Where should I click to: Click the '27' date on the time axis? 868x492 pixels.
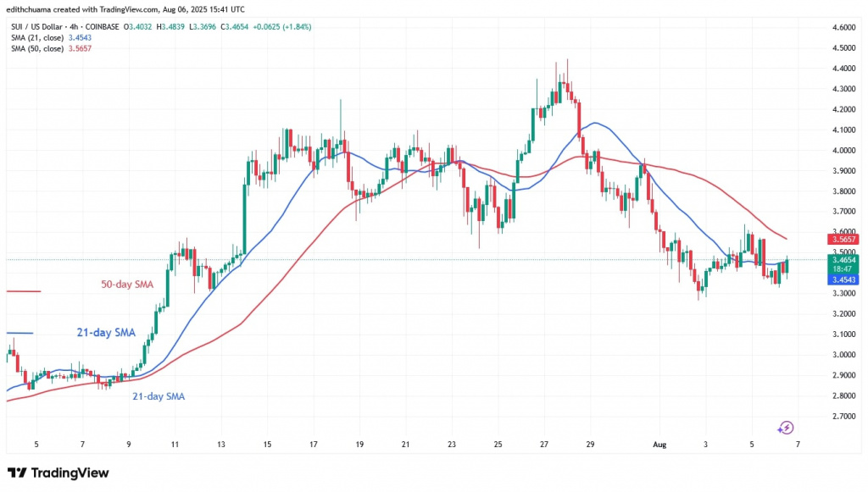point(544,443)
